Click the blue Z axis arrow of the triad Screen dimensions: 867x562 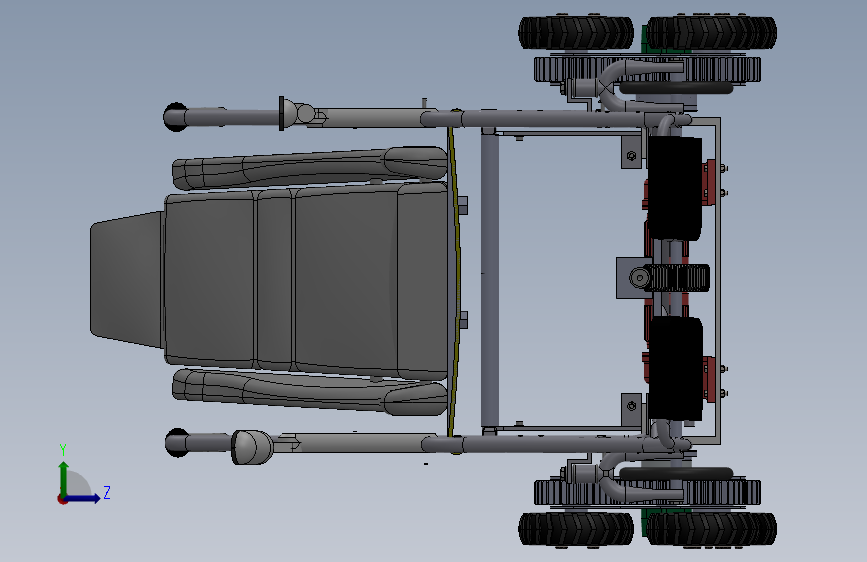click(x=83, y=498)
